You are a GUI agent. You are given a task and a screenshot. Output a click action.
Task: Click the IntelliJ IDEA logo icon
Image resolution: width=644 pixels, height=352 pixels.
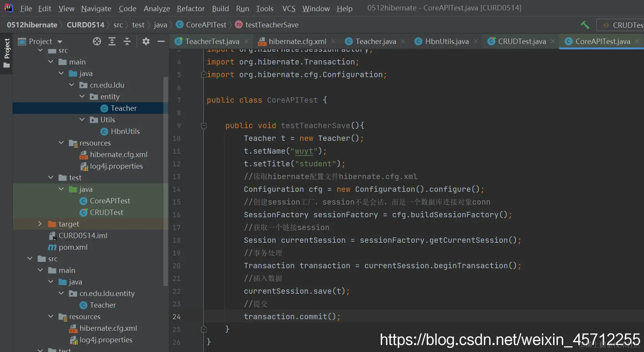[8, 8]
